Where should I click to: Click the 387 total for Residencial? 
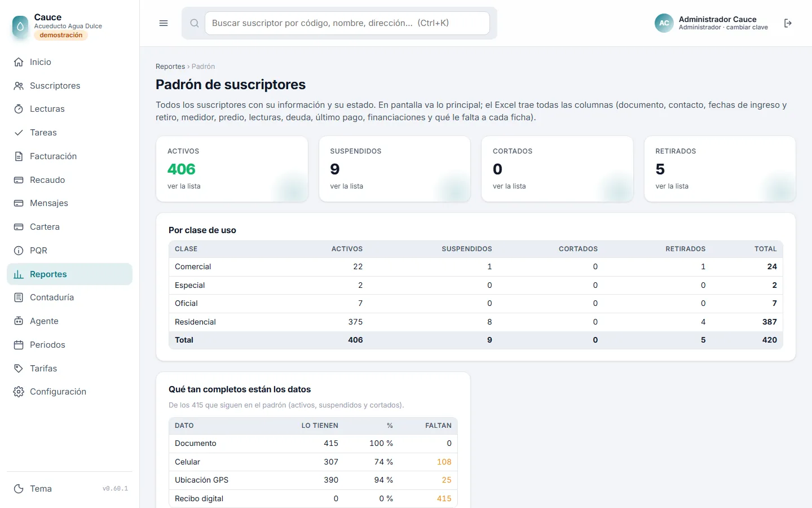[x=770, y=322]
